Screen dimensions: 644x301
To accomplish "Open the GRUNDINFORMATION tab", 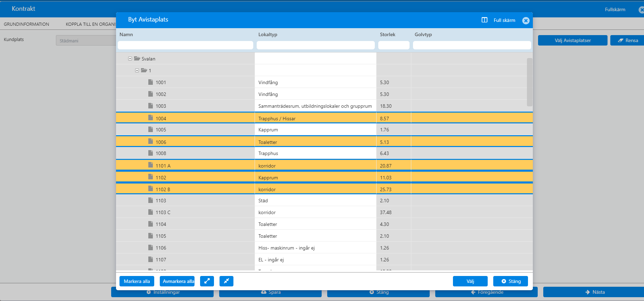I will coord(26,24).
